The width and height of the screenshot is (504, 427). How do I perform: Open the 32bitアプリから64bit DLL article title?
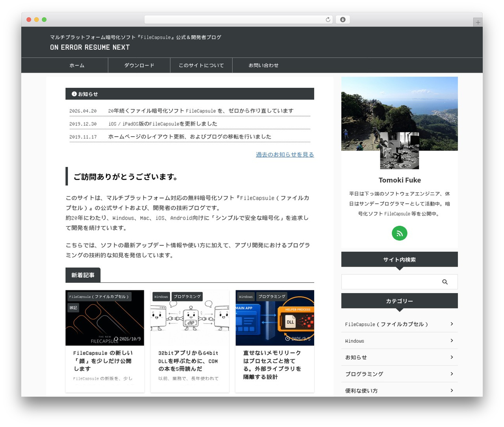pyautogui.click(x=188, y=361)
